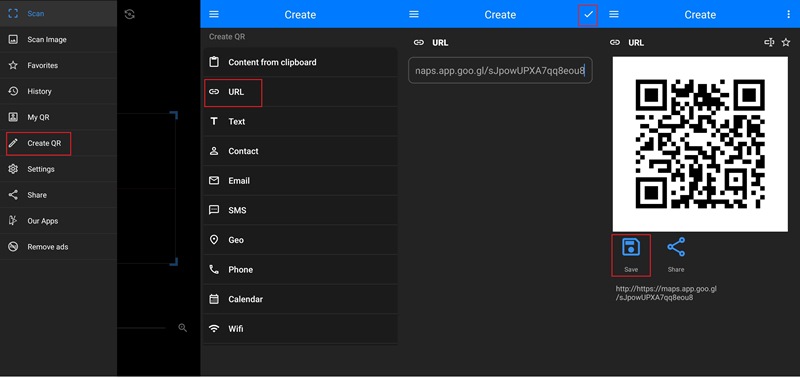Screen dimensions: 800x378
Task: Click the Settings gear icon
Action: click(x=13, y=169)
